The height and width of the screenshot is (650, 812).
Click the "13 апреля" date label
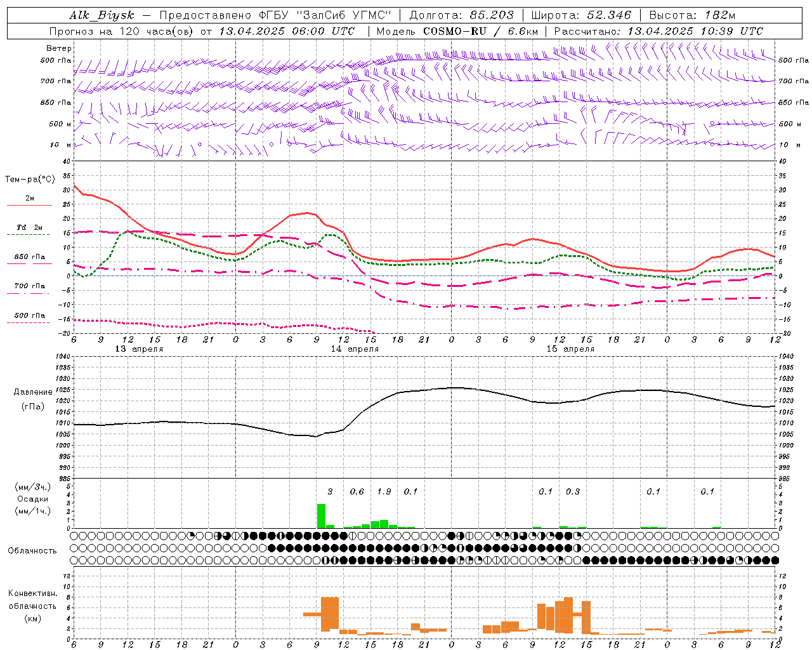[139, 349]
